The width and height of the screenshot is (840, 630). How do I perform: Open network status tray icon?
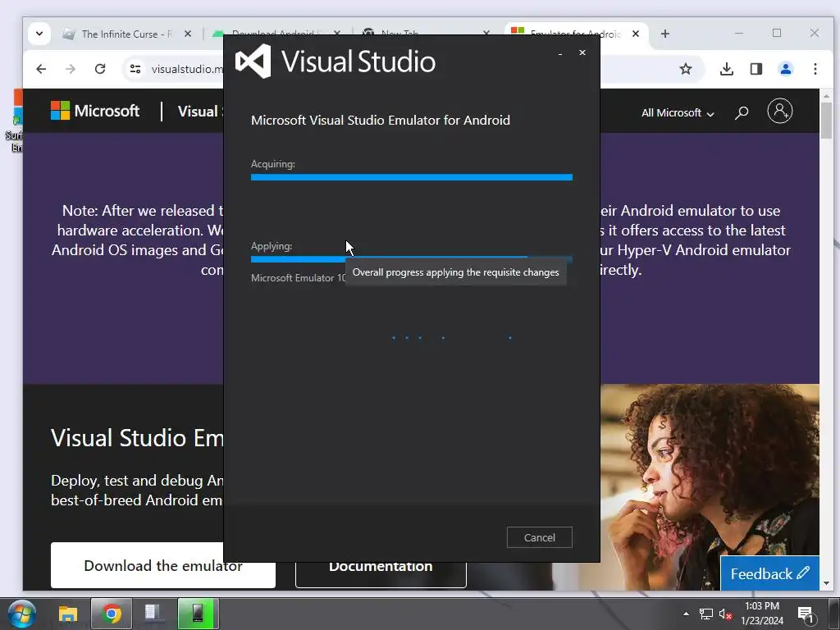pyautogui.click(x=706, y=614)
